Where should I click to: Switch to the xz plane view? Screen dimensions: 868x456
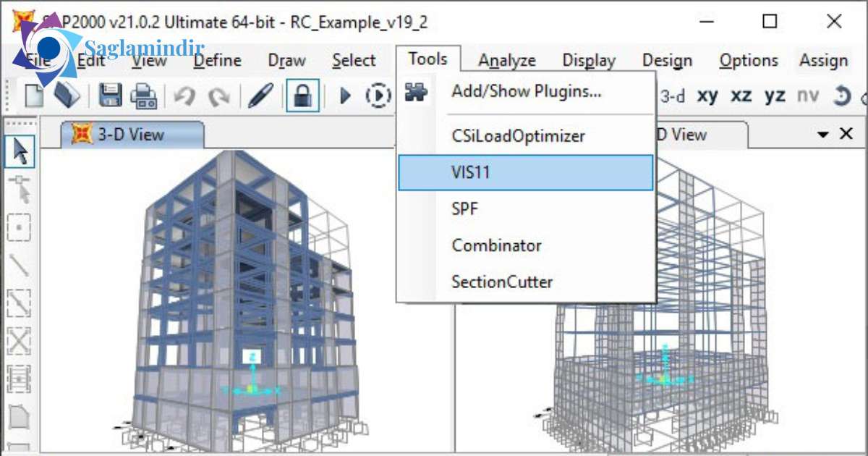click(741, 96)
